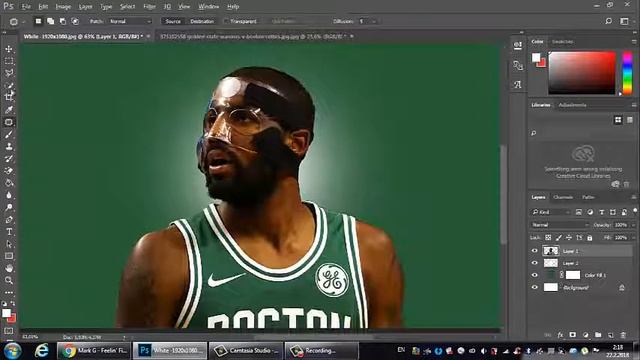
Task: Toggle lock transparent pixels
Action: pyautogui.click(x=548, y=237)
